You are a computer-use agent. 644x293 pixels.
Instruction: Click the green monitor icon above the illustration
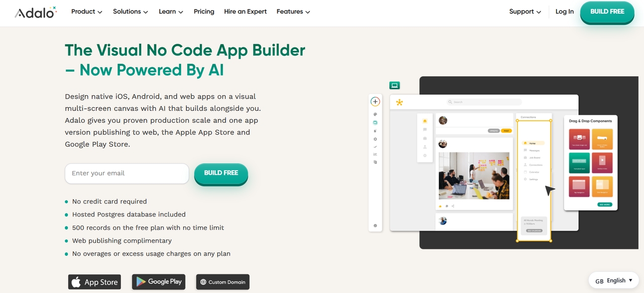point(394,86)
